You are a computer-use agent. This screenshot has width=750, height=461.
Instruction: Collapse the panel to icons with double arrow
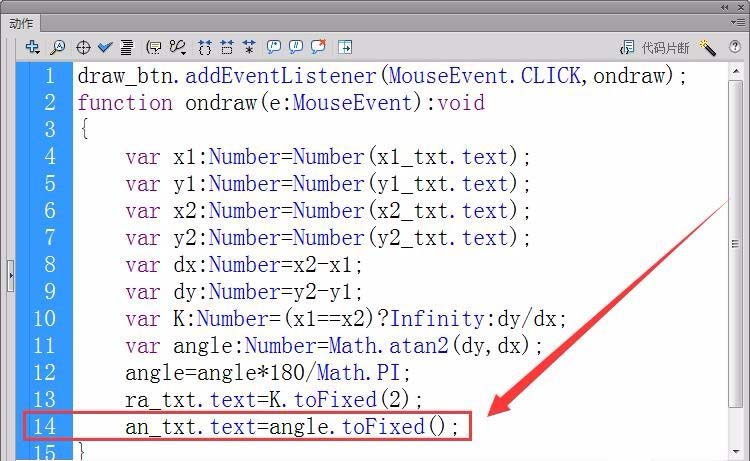click(x=725, y=7)
